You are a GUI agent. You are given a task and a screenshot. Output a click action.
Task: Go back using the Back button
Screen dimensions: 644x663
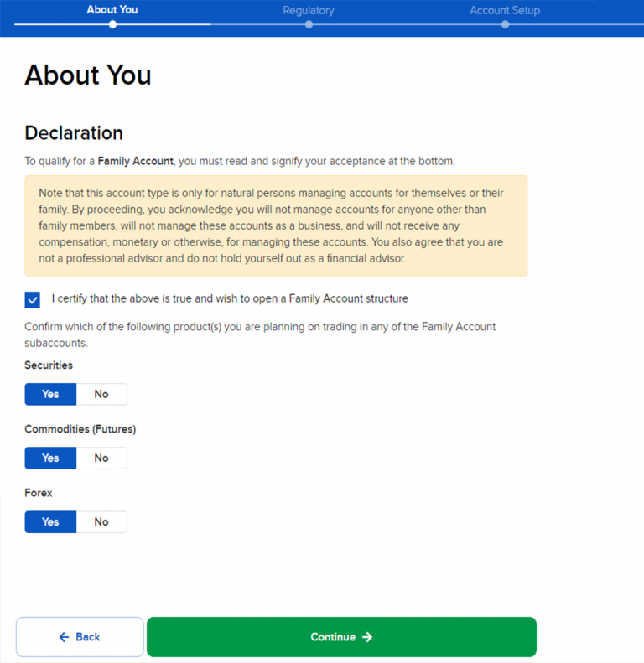(x=80, y=637)
